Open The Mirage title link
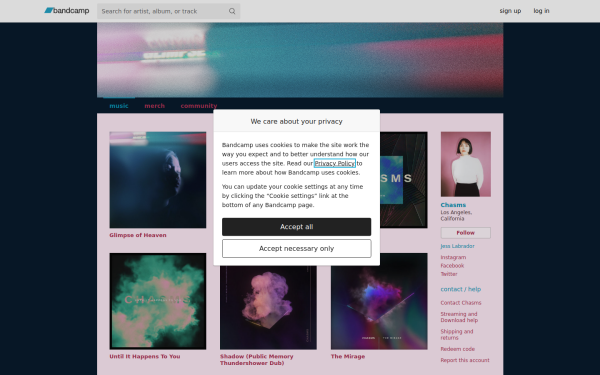The width and height of the screenshot is (600, 375). point(348,356)
